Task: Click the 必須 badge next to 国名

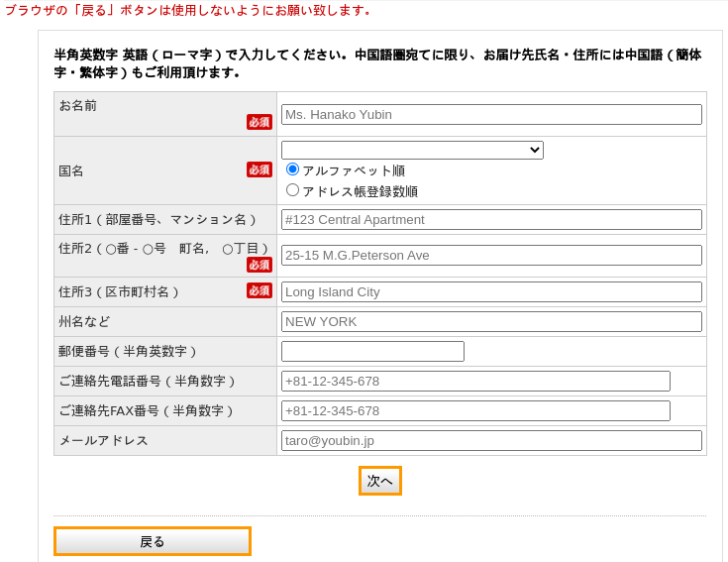Action: tap(260, 169)
